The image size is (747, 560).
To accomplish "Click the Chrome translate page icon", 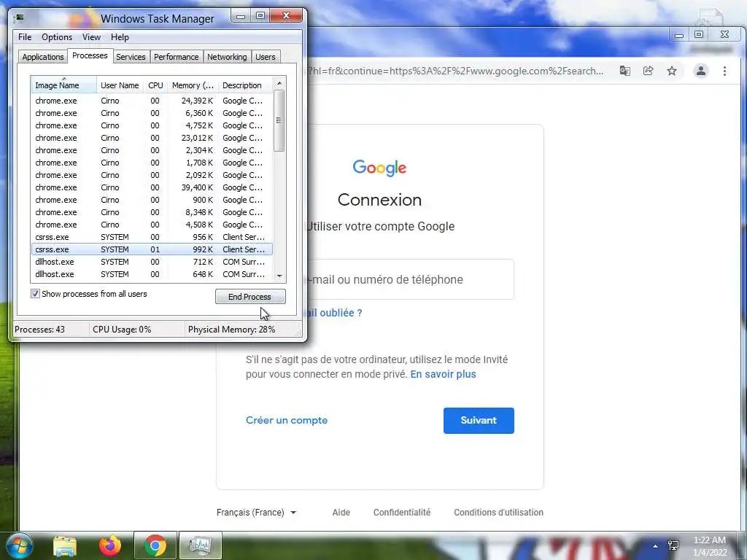I will [x=624, y=71].
